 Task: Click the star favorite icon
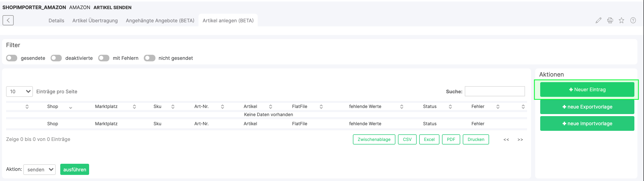point(621,21)
